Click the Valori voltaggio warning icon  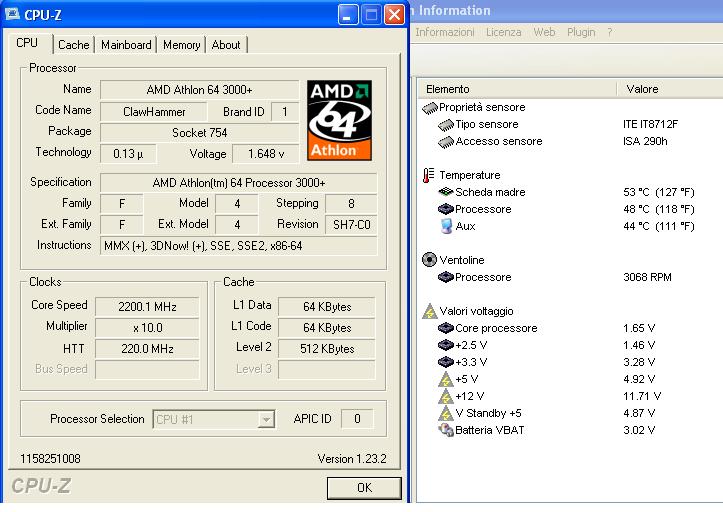[x=430, y=311]
